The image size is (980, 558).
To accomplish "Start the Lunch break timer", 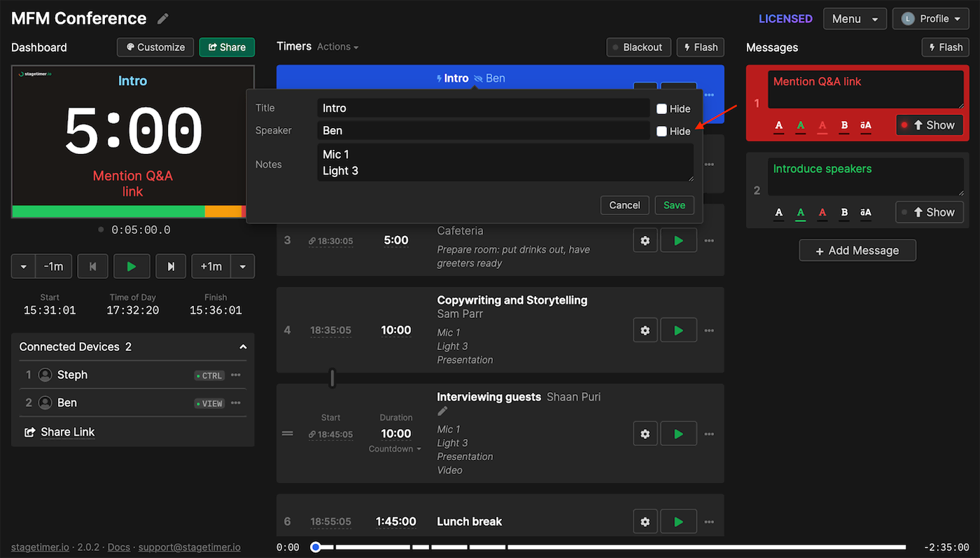I will [678, 521].
